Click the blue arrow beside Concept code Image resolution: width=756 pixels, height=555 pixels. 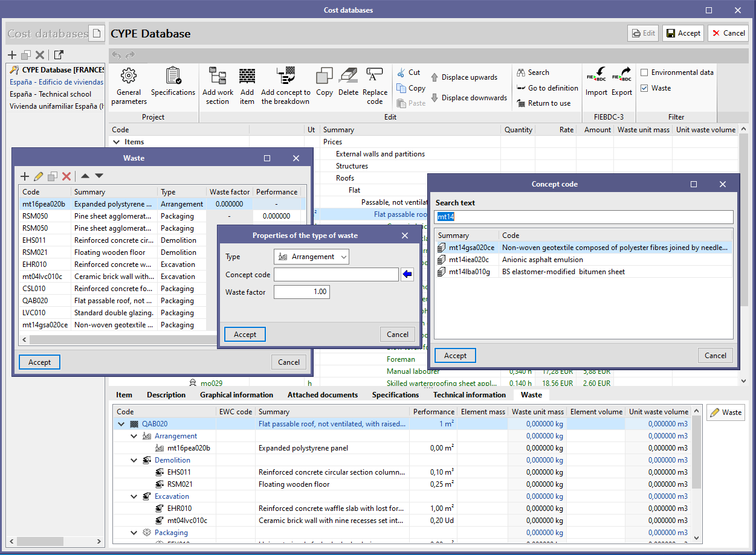point(407,275)
